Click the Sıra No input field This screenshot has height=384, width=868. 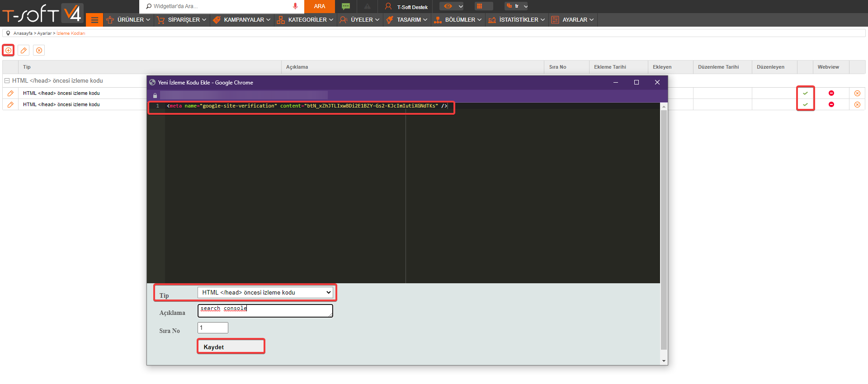click(x=213, y=328)
